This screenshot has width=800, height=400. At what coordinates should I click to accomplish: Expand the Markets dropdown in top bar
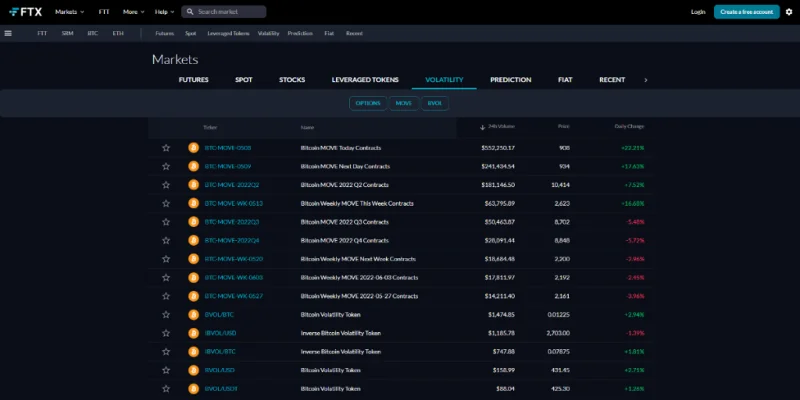point(69,12)
